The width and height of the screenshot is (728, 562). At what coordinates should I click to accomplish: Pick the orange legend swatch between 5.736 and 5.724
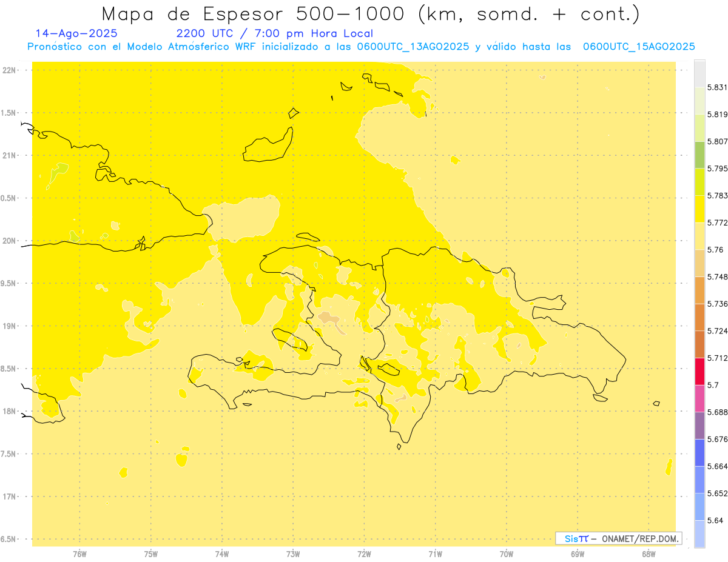tap(699, 317)
